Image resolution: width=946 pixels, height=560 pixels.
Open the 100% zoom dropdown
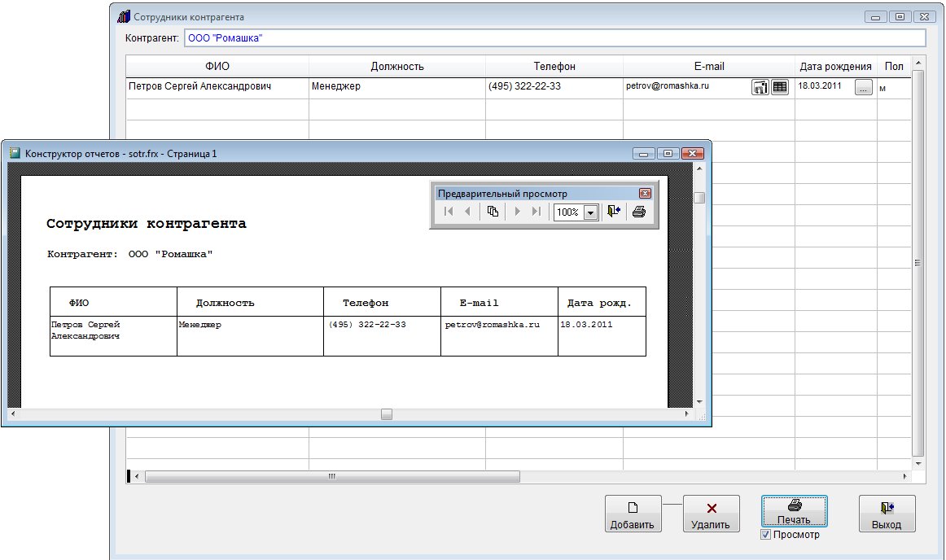pyautogui.click(x=590, y=212)
